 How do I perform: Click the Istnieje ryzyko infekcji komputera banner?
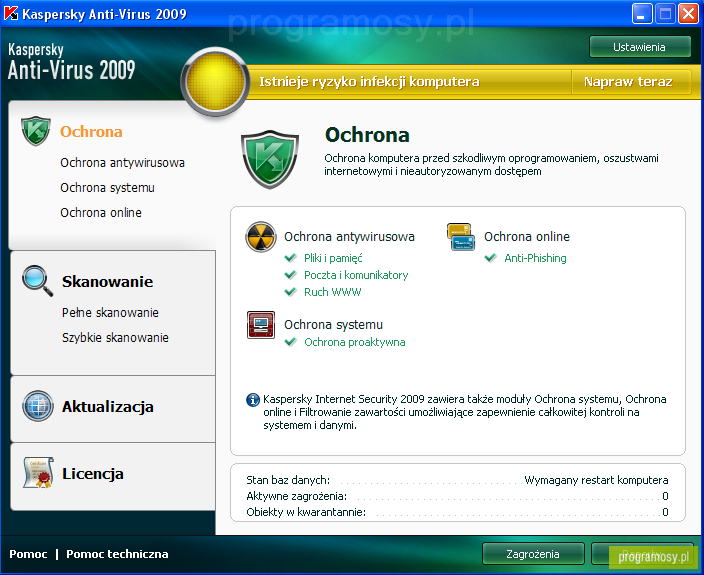point(369,82)
